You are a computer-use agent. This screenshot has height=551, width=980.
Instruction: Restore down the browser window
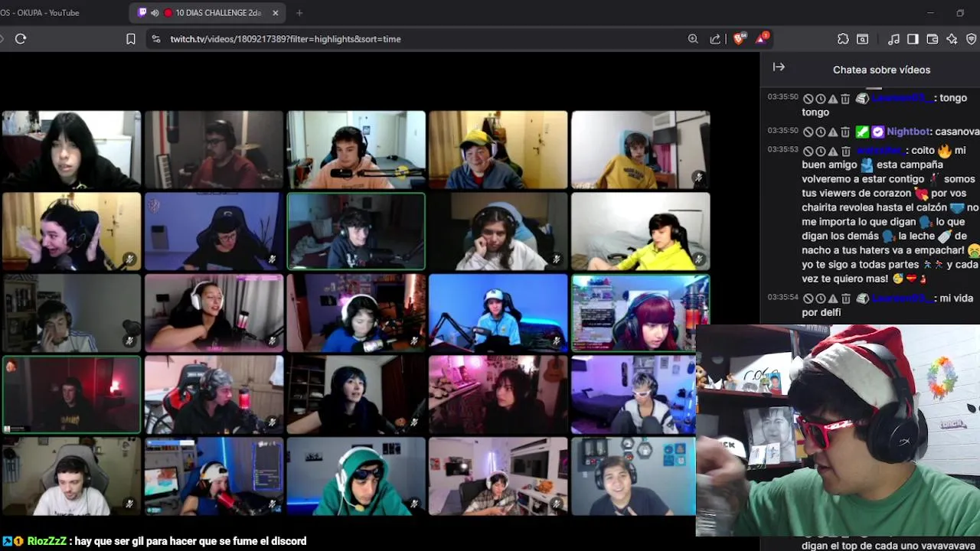click(x=960, y=13)
